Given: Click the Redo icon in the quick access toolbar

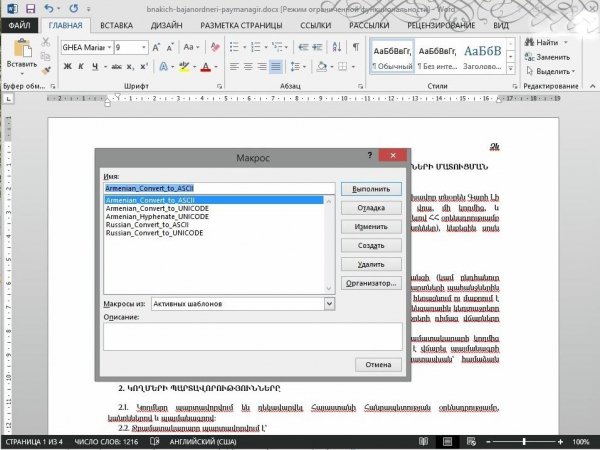Looking at the screenshot, I should pos(73,8).
